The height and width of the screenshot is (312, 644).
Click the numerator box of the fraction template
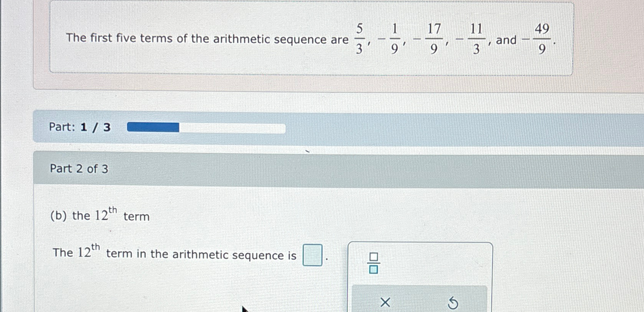tap(374, 256)
